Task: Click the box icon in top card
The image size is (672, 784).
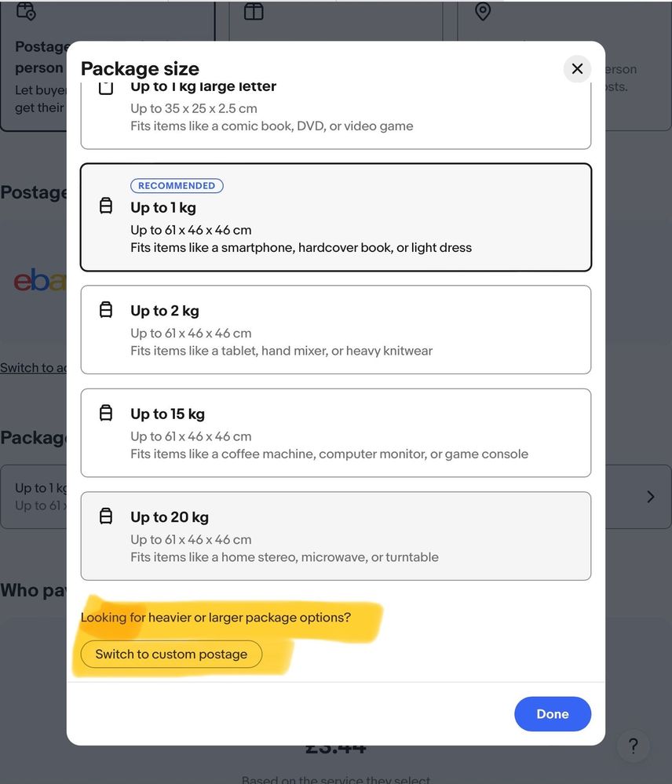Action: (254, 11)
